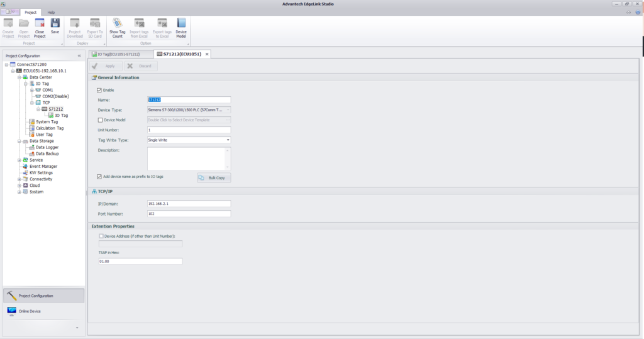Screen dimensions: 644x339
Task: Open User Tag in the tree
Action: [x=44, y=135]
